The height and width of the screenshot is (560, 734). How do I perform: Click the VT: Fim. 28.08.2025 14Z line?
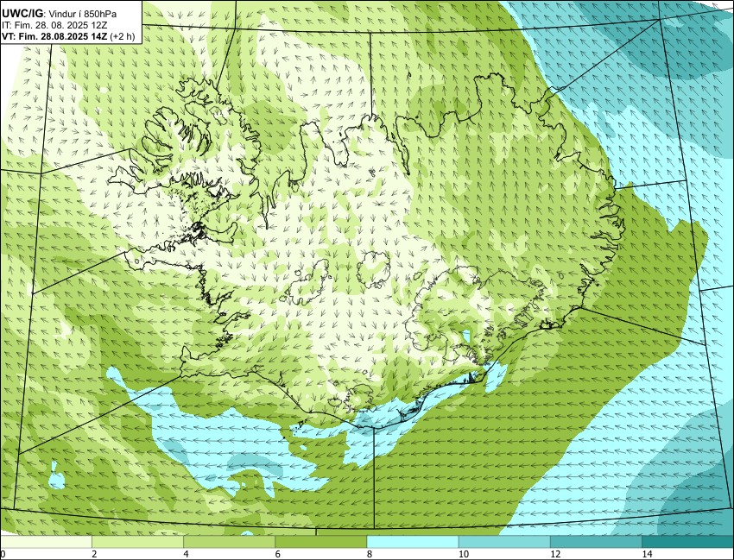coord(54,36)
